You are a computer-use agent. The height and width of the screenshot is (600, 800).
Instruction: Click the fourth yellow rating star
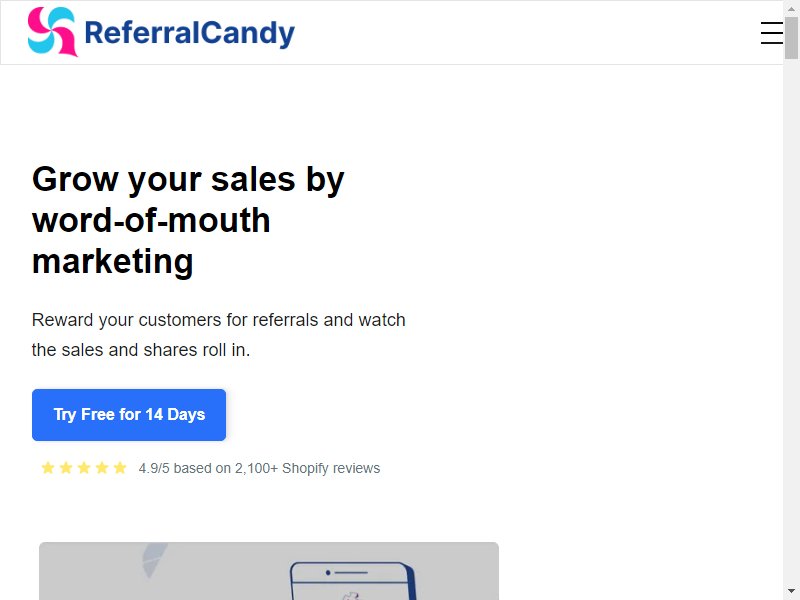click(x=102, y=467)
